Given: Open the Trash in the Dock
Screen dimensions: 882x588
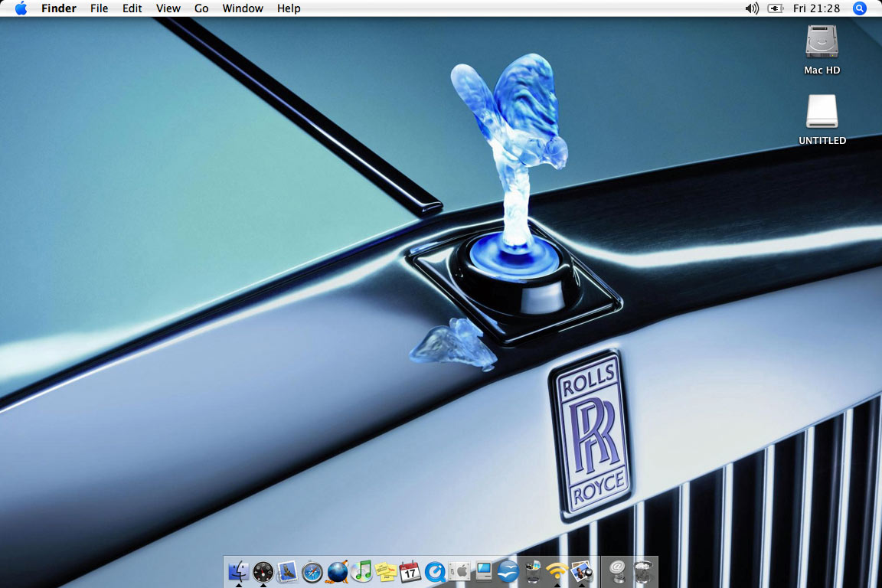Looking at the screenshot, I should click(x=642, y=572).
